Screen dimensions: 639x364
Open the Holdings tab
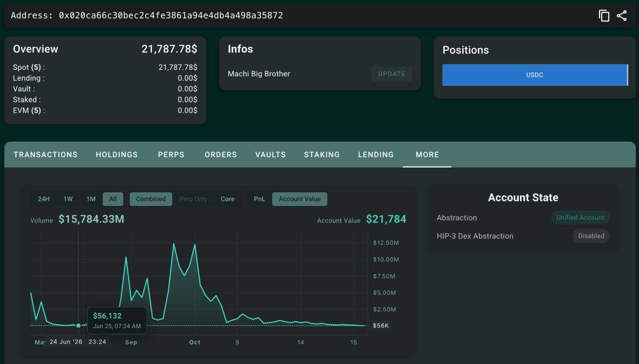click(117, 155)
